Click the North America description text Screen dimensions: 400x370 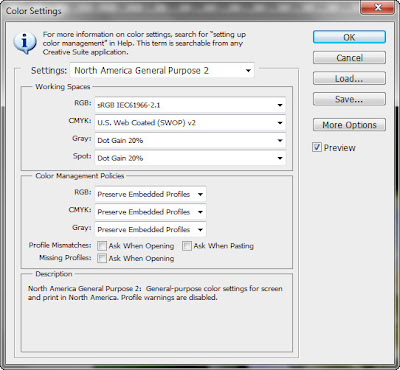155,293
